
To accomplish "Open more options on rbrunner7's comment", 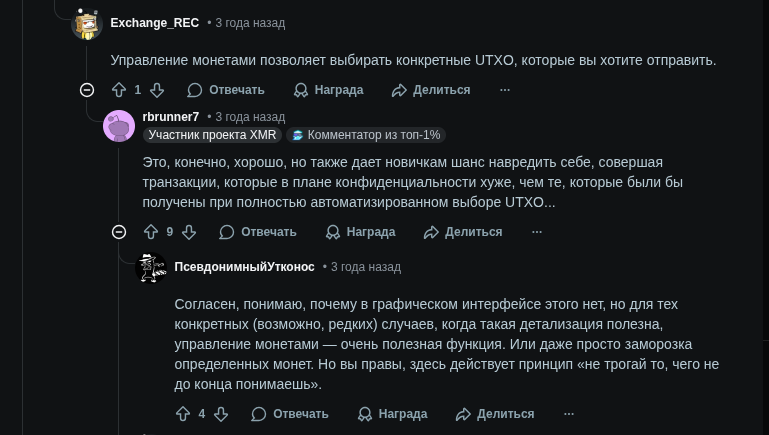I will tap(537, 232).
